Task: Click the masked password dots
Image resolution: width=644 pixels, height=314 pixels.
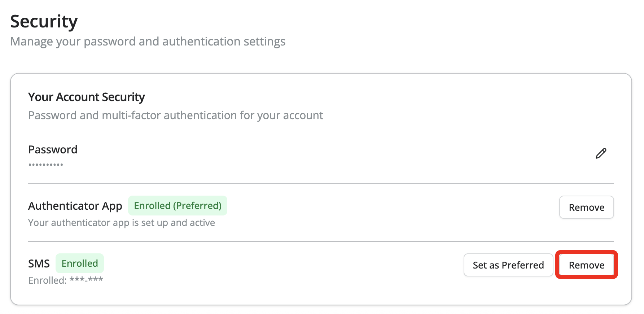Action: click(45, 164)
